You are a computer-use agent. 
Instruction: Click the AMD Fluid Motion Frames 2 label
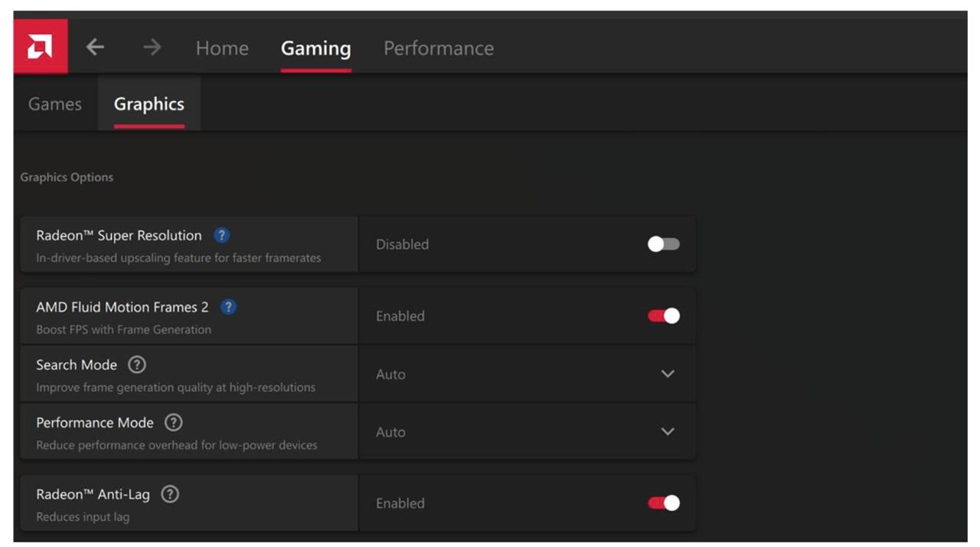[x=122, y=306]
